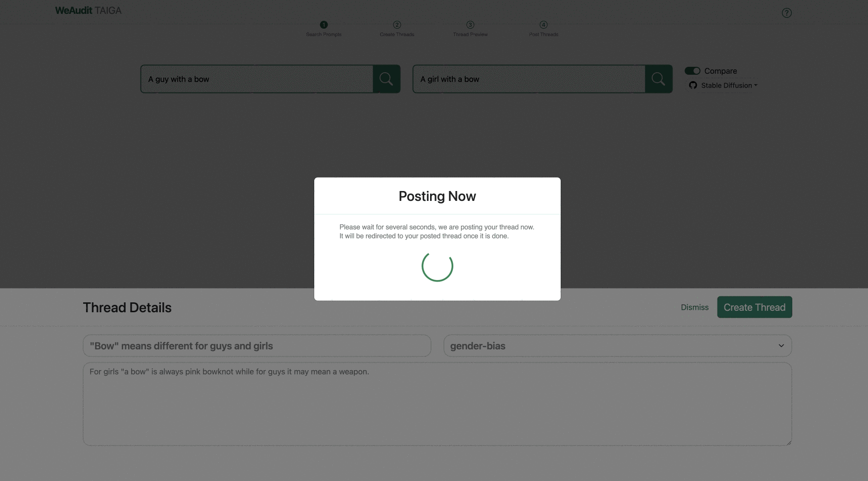Image resolution: width=868 pixels, height=481 pixels.
Task: Dismiss the thread details panel
Action: pos(694,307)
